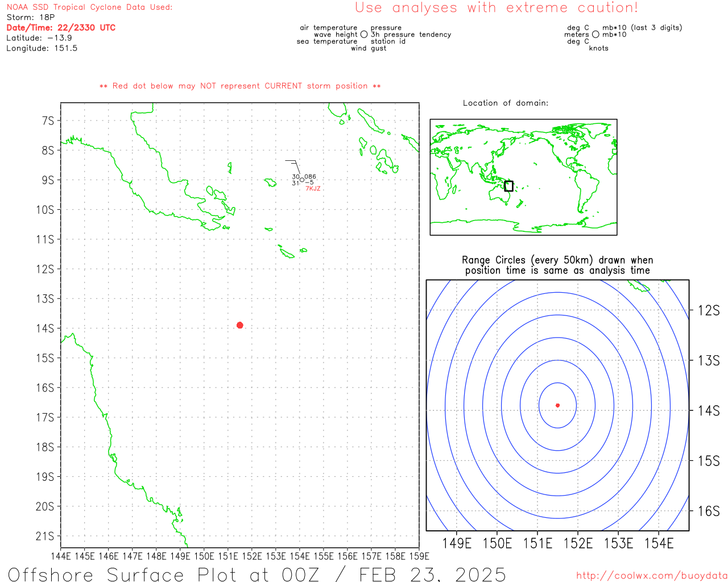Click the '154E' label on range circles map
Screen dimensions: 728x582
(x=659, y=543)
